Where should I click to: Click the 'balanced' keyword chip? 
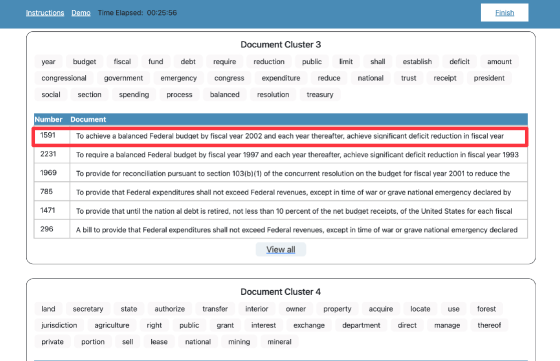click(225, 94)
